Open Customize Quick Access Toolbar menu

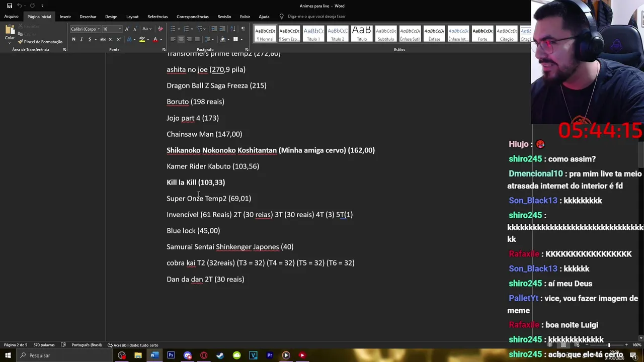pos(42,6)
